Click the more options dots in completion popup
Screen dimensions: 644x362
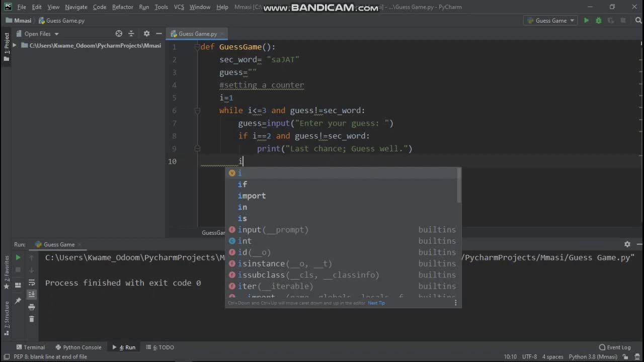456,303
